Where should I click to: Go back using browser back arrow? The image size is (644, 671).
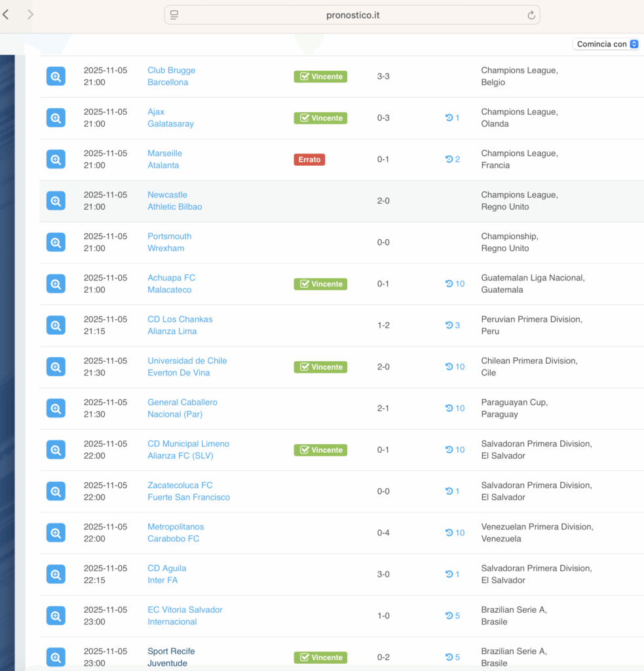coord(6,14)
